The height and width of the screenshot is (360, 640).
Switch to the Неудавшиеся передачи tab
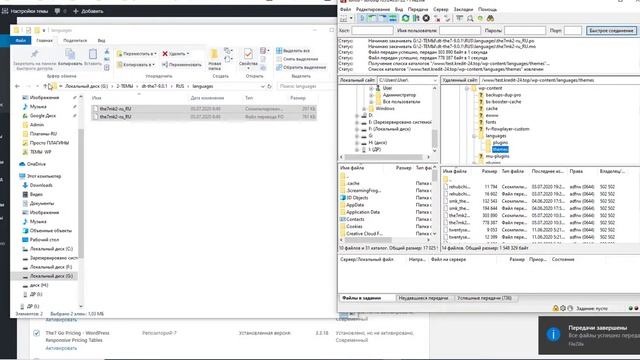pyautogui.click(x=423, y=298)
